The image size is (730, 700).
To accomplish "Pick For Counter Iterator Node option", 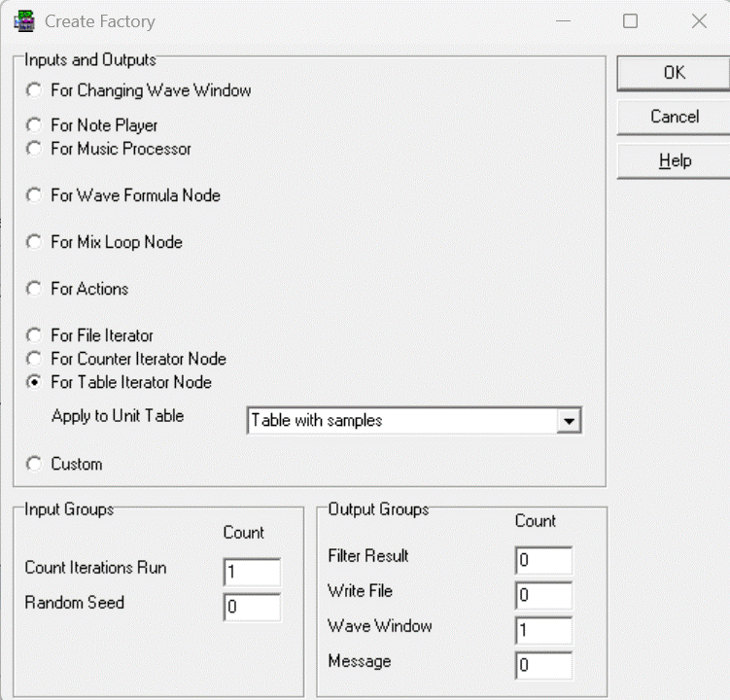I will (x=35, y=359).
